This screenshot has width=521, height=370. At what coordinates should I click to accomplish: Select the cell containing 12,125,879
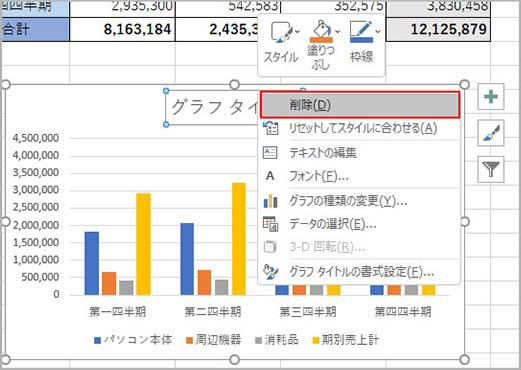point(438,29)
